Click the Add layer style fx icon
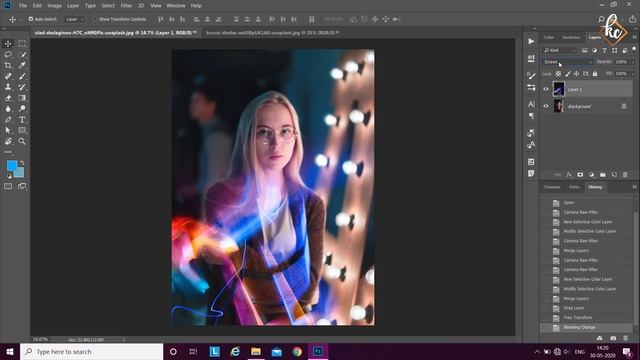 pyautogui.click(x=569, y=175)
